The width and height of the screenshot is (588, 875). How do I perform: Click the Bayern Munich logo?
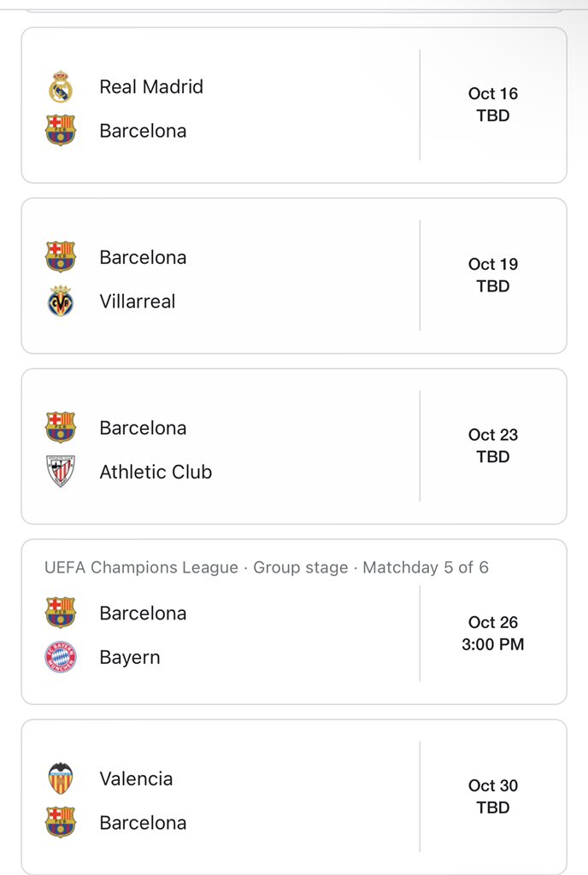[x=60, y=656]
